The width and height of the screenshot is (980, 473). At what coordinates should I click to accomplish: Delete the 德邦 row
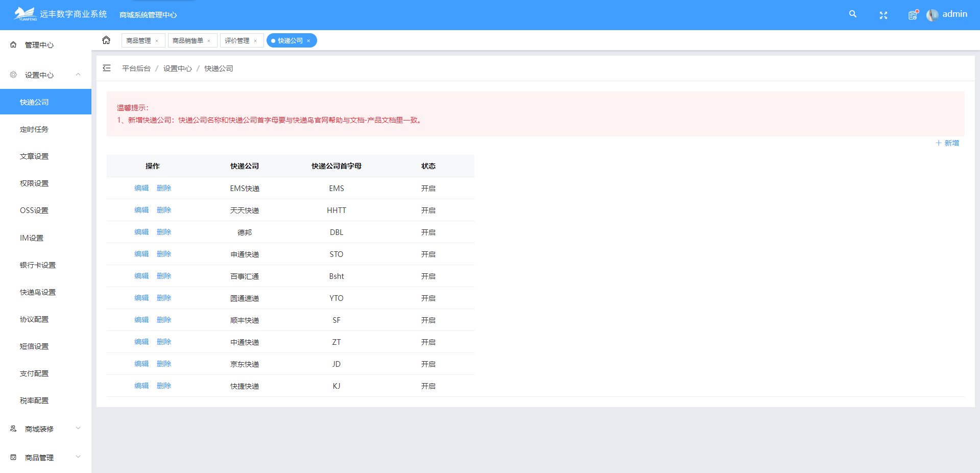coord(164,232)
